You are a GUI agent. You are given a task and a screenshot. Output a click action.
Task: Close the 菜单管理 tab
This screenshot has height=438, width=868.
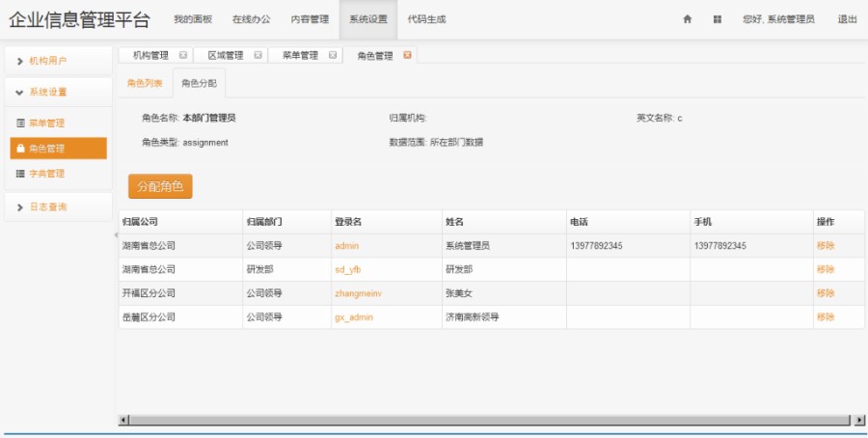click(x=332, y=55)
